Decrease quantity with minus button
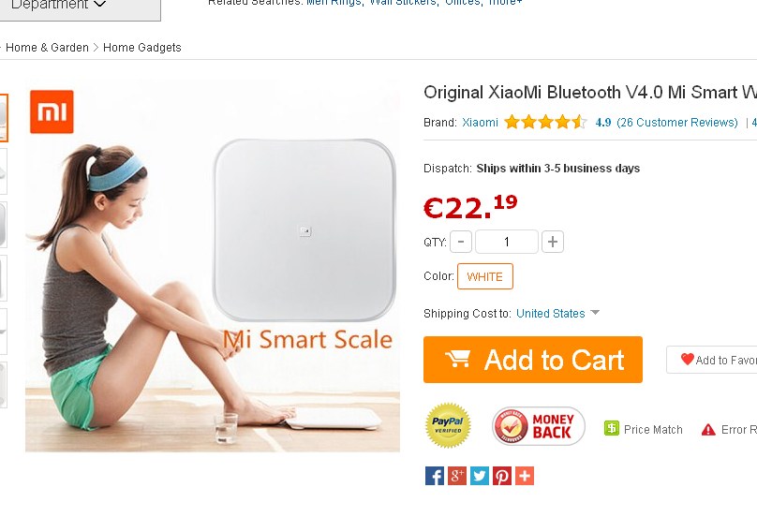This screenshot has height=532, width=757. [x=461, y=242]
